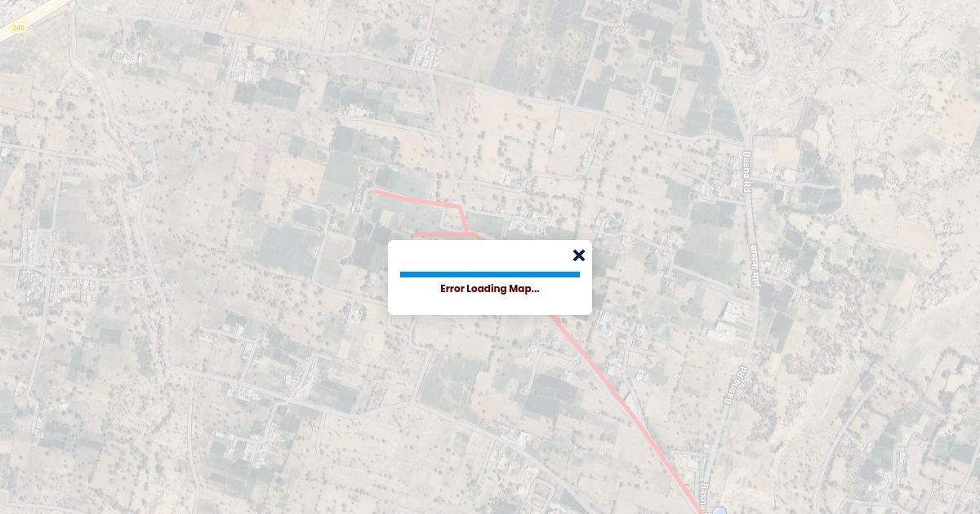Click the large dark crop field left of dialog
Screen dimensions: 980x514
pos(287,249)
